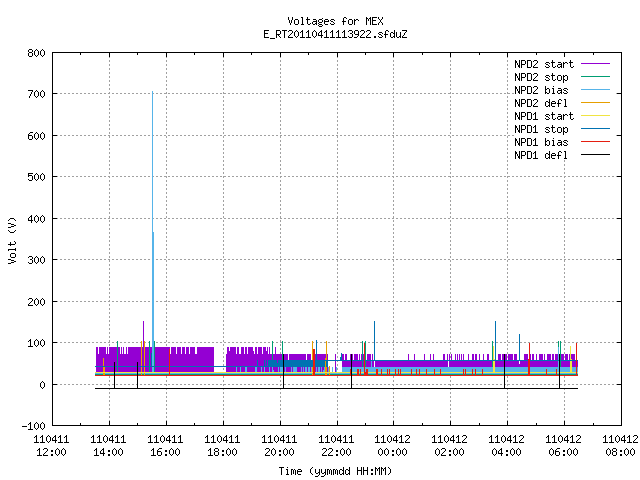Click the 'NPD1 bias' legend label
This screenshot has height=480, width=640.
[x=541, y=142]
